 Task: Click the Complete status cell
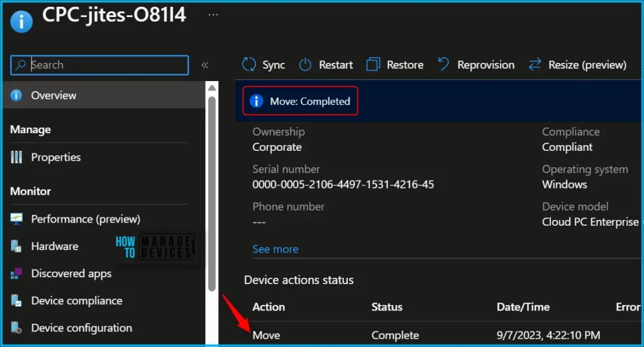pos(395,335)
